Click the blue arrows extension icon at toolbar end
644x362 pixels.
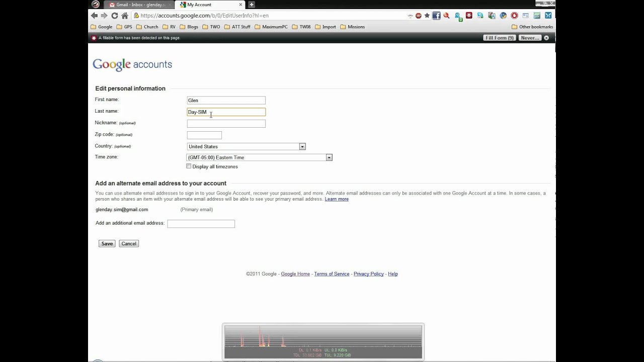tap(548, 16)
